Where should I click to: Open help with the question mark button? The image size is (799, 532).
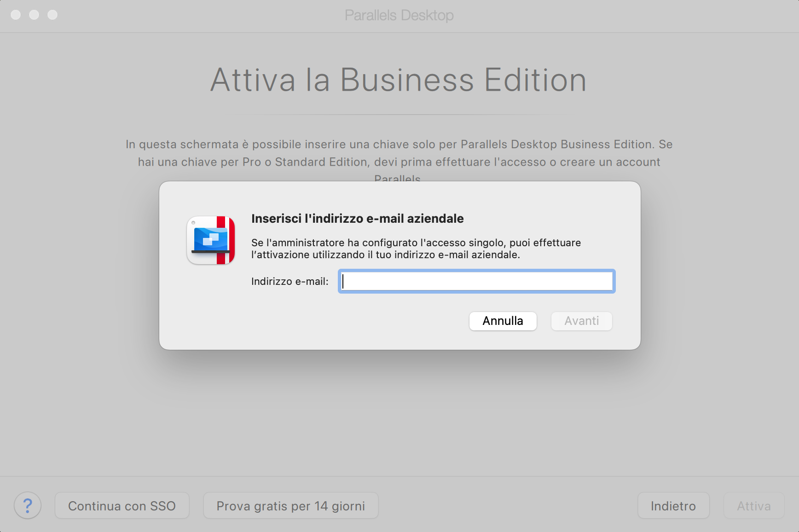click(28, 505)
